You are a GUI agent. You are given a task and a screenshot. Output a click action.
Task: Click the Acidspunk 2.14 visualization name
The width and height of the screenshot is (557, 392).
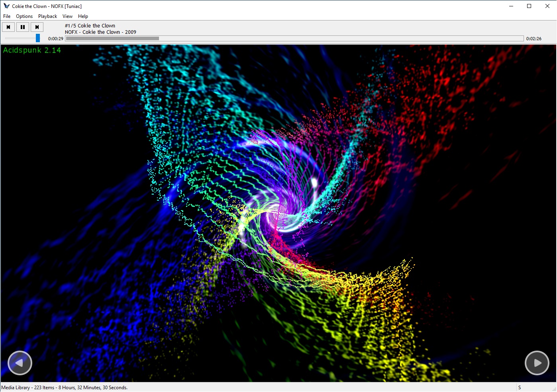point(32,50)
